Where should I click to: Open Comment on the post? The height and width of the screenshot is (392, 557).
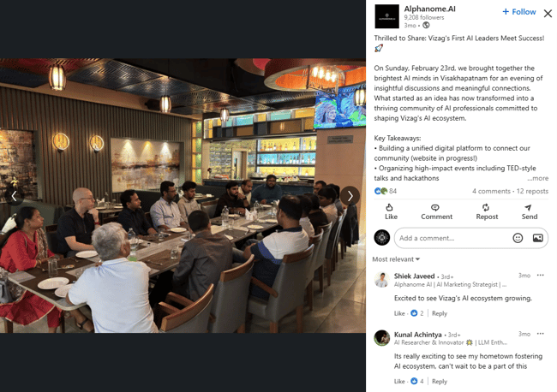tap(436, 211)
